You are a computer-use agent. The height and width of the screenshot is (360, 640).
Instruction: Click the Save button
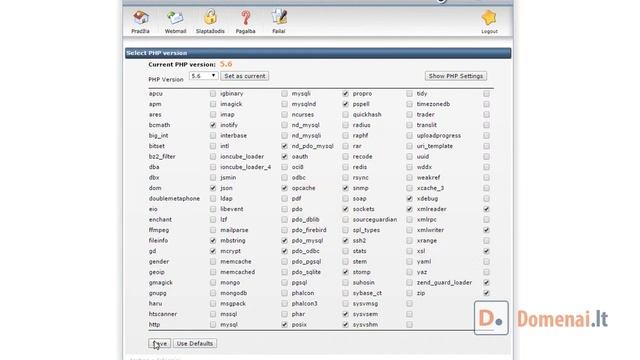pos(159,343)
